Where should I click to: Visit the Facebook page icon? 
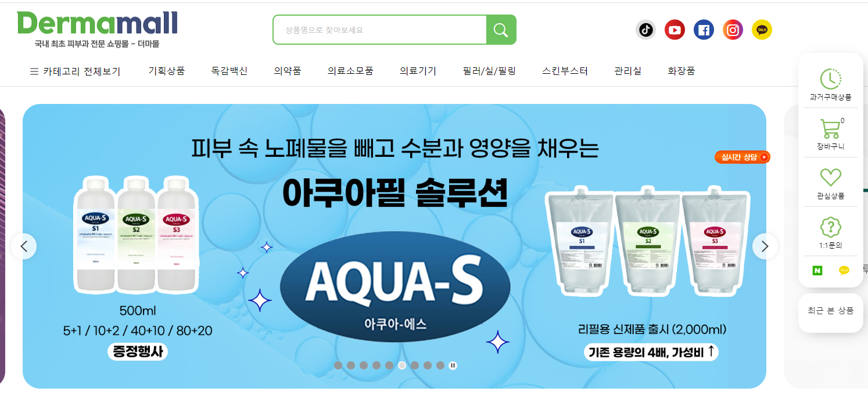(704, 30)
